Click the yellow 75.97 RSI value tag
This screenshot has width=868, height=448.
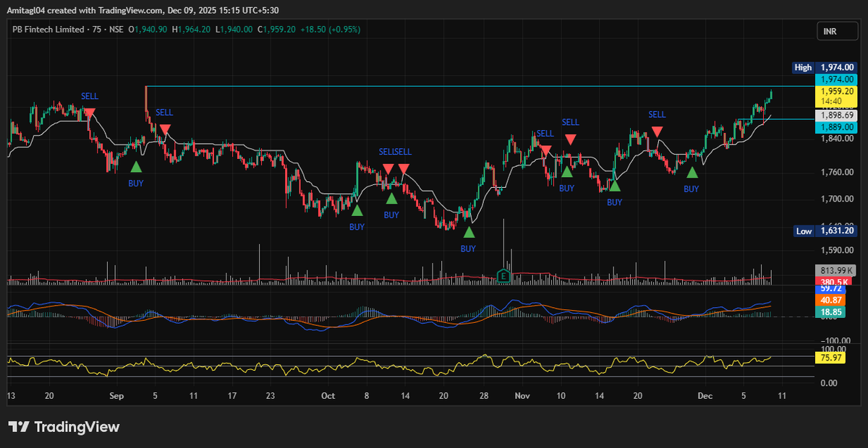click(829, 357)
